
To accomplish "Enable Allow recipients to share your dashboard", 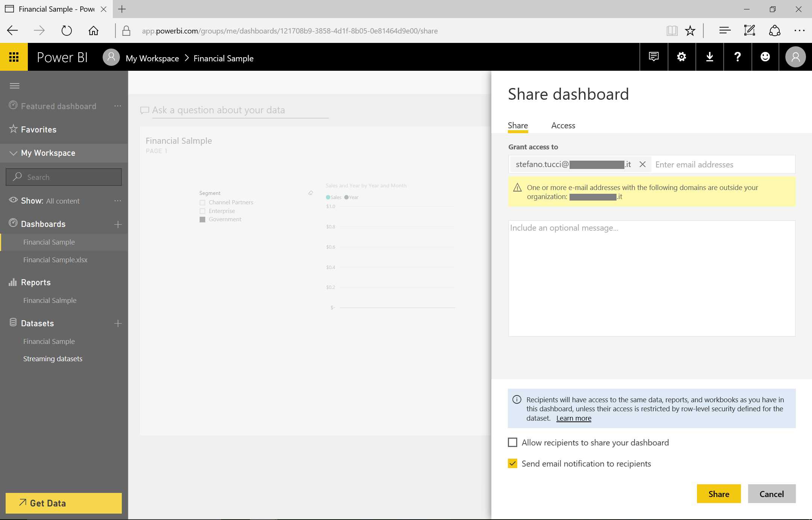I will pos(512,442).
